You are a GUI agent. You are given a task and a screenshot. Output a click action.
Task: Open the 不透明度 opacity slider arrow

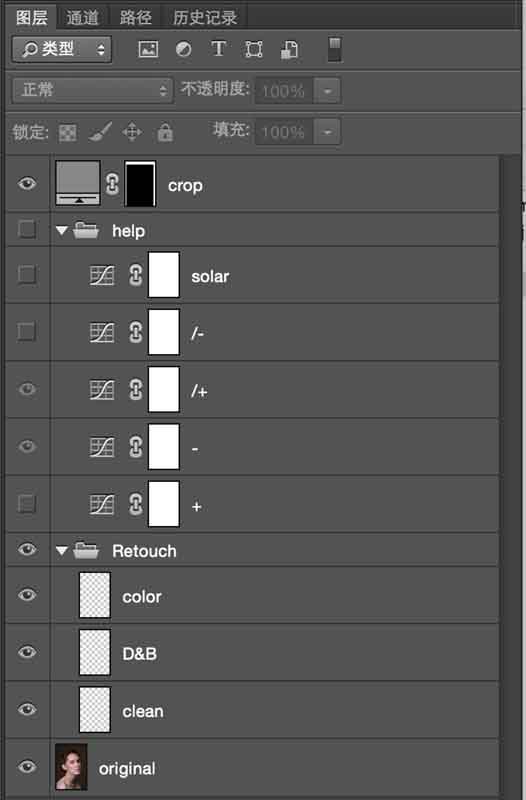tap(327, 91)
